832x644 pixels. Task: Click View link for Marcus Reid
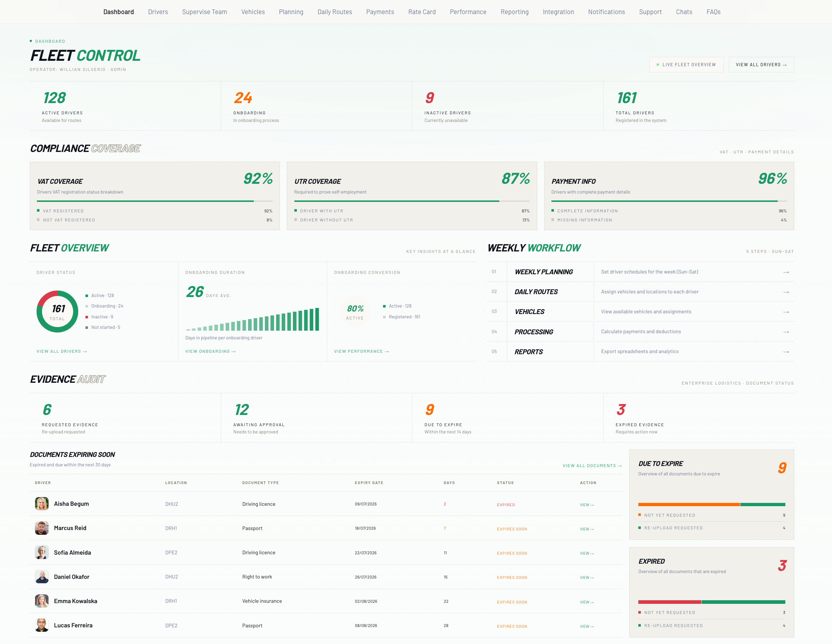(587, 529)
